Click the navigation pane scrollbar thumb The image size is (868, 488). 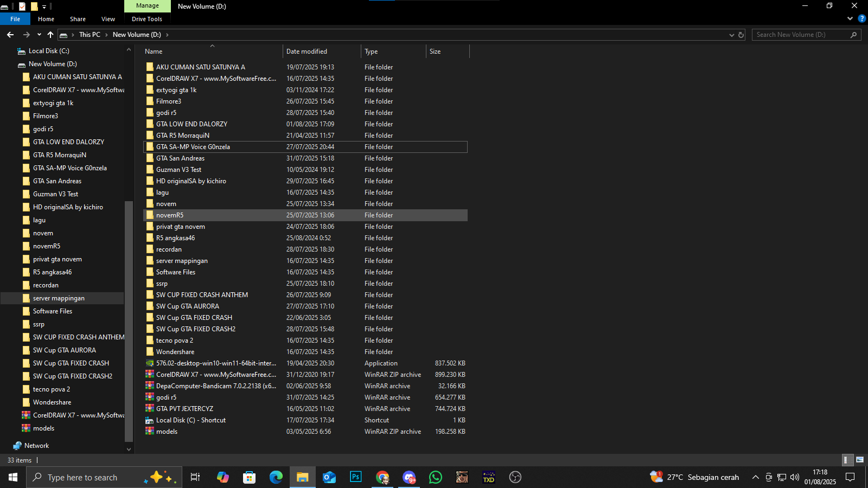(x=129, y=322)
